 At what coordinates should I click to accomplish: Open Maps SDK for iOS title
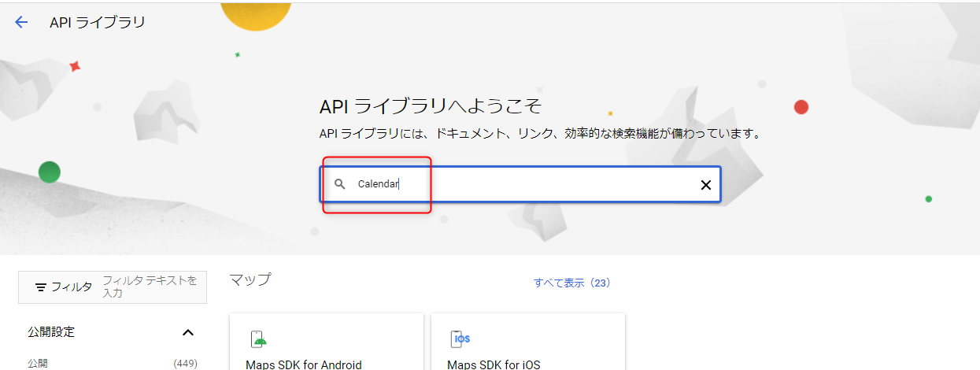[x=494, y=364]
